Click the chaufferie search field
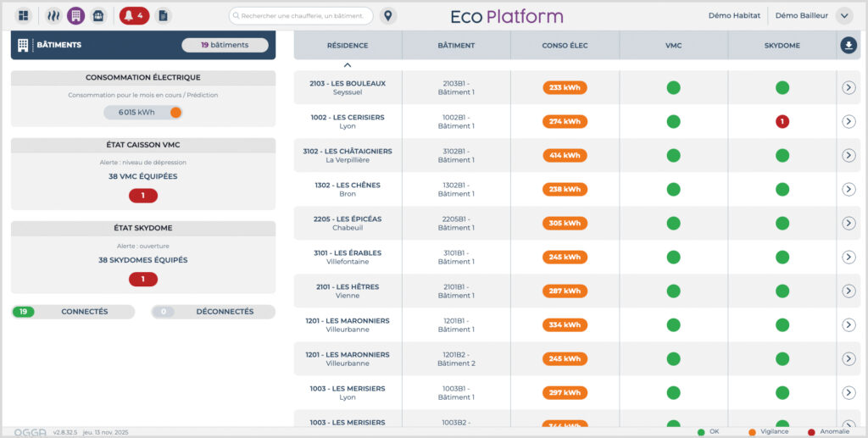 click(x=301, y=16)
